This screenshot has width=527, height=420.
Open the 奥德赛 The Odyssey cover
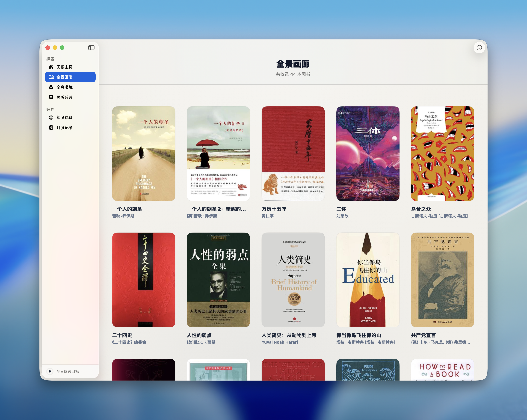[x=368, y=370]
